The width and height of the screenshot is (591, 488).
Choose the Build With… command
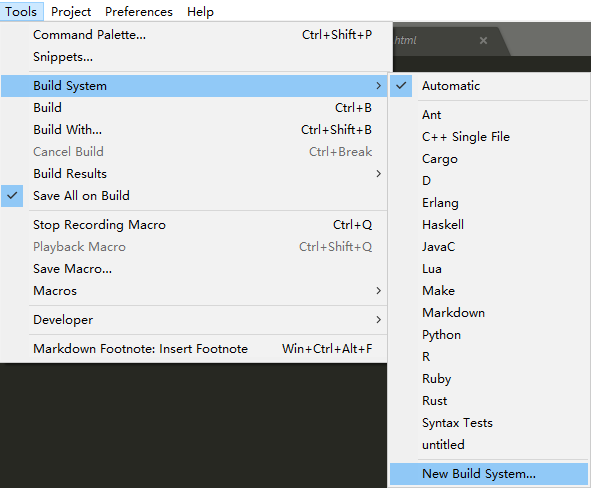coord(194,130)
